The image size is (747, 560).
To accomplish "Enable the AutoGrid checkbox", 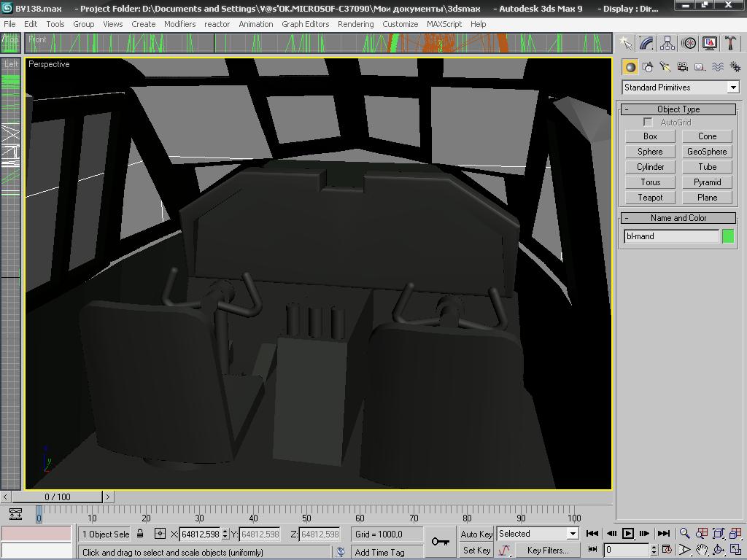I will click(x=648, y=122).
